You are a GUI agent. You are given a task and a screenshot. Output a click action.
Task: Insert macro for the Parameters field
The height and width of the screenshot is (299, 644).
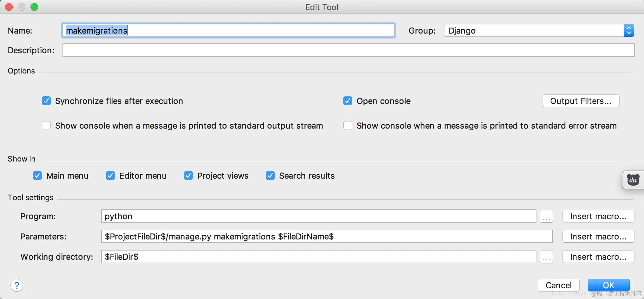(x=598, y=237)
